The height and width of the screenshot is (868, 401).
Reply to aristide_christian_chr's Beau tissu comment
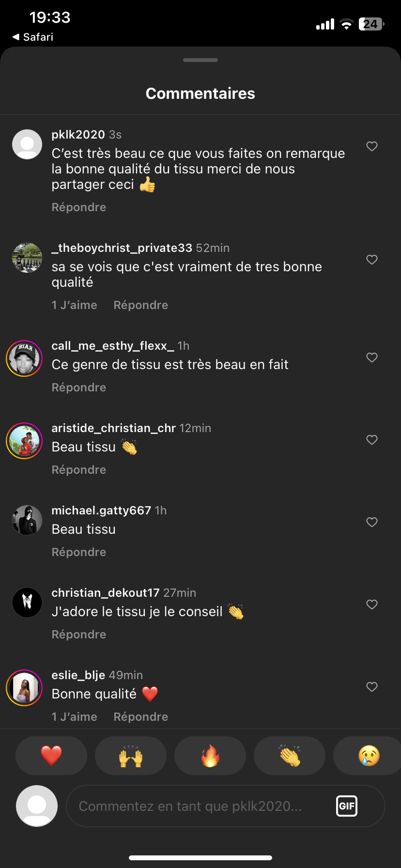(x=79, y=470)
